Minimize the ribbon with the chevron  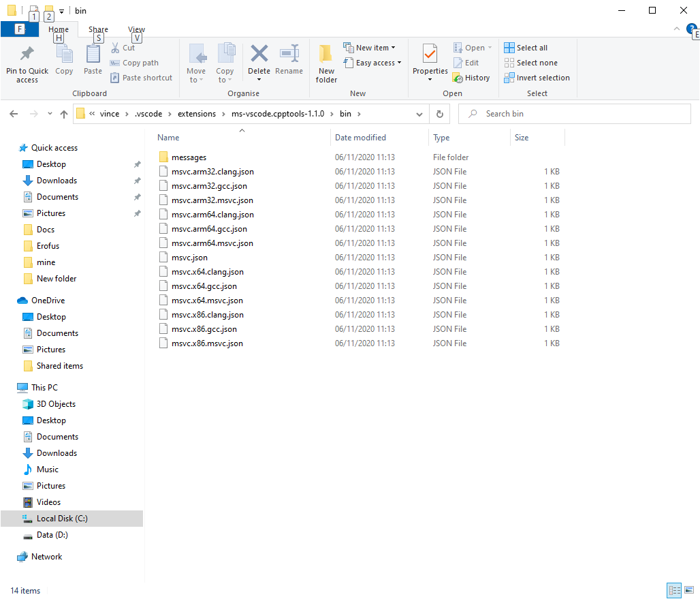676,29
